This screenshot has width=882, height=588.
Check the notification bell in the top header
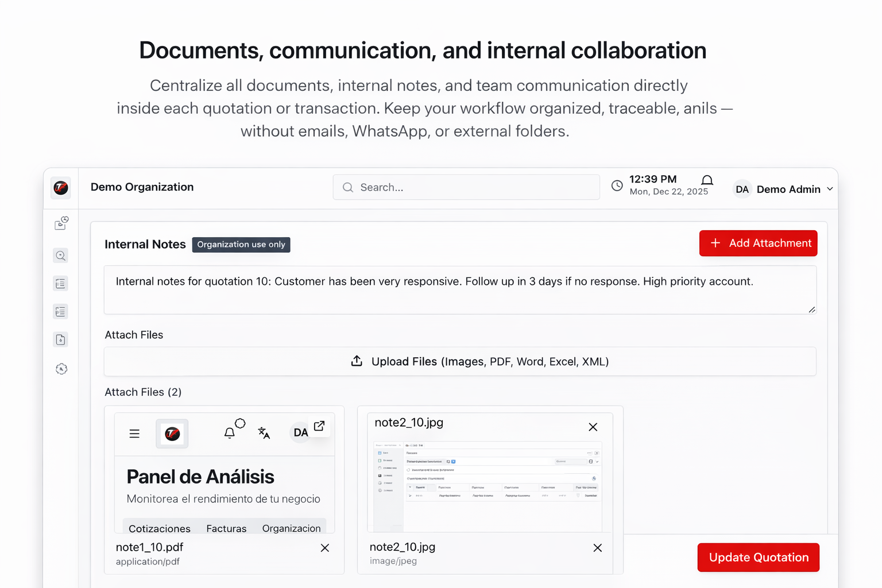[707, 181]
